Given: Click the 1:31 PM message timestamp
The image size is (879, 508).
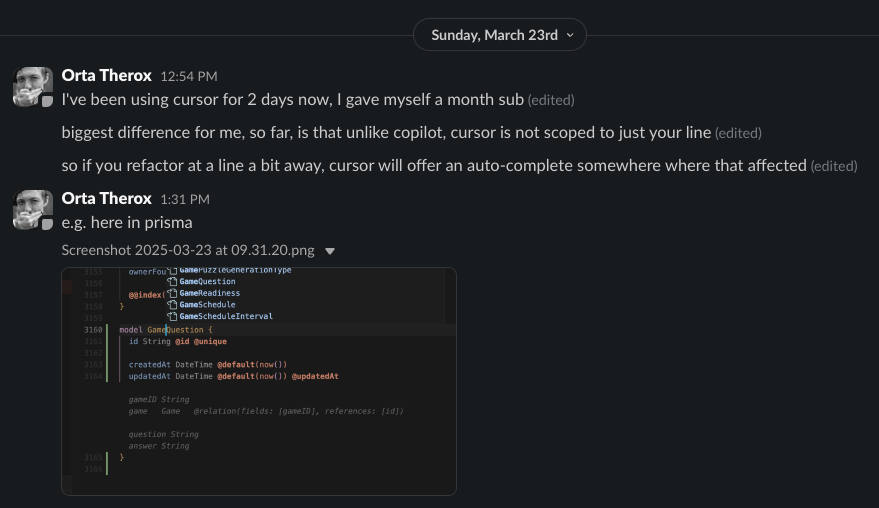Looking at the screenshot, I should (x=184, y=199).
